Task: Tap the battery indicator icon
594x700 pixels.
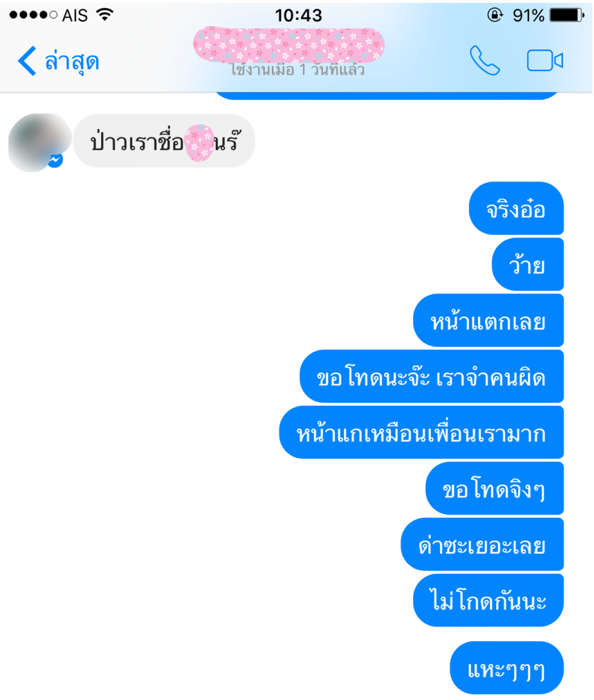Action: tap(567, 15)
